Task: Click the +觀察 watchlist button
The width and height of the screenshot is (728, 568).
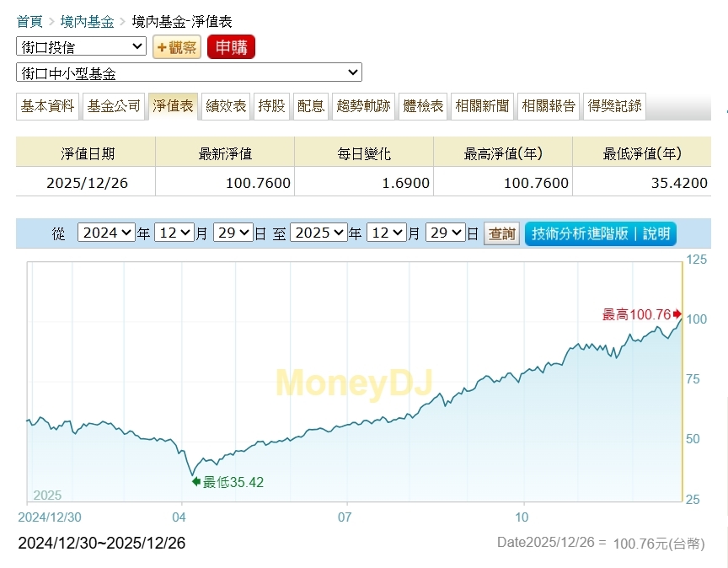Action: [176, 47]
